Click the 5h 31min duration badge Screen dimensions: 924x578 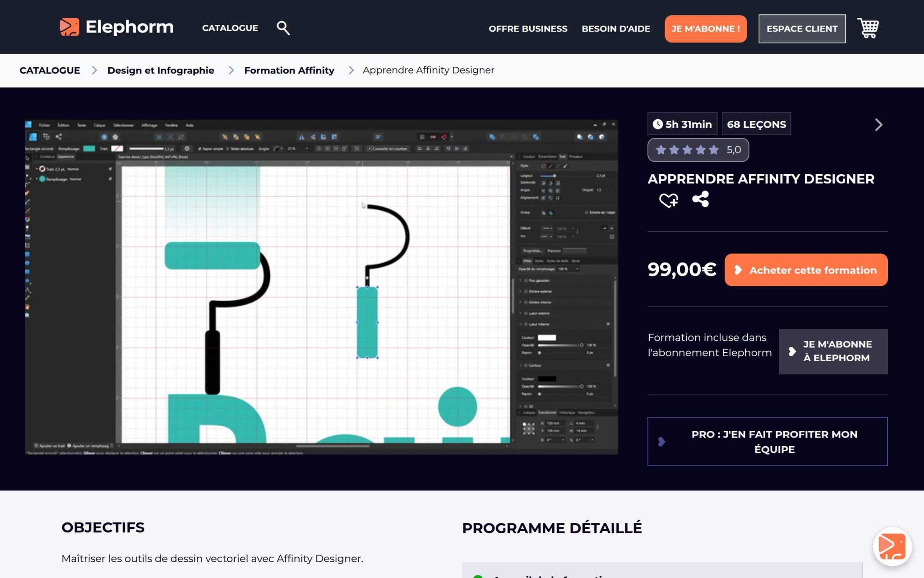[x=683, y=124]
